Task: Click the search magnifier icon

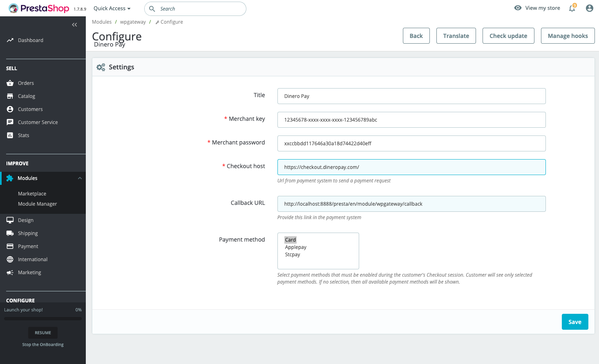Action: 152,9
